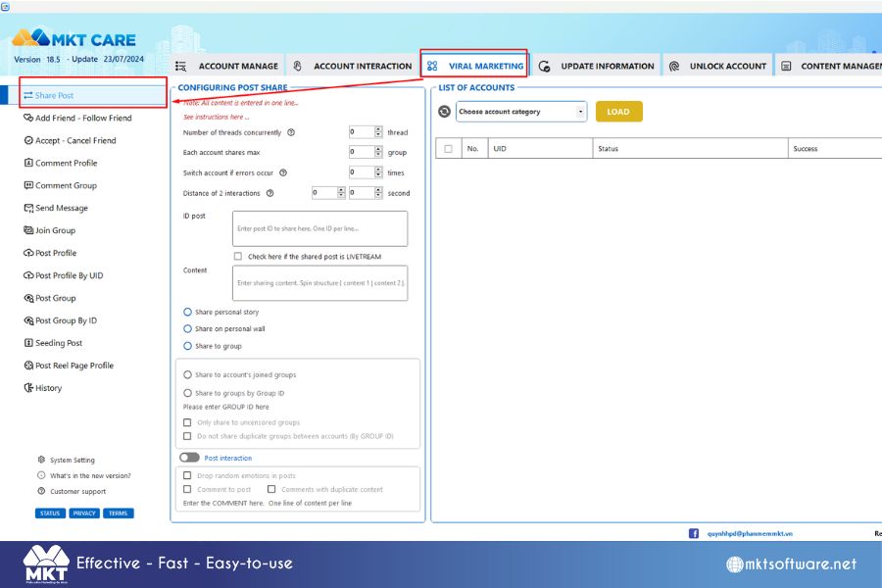
Task: Click inside the ID post text box
Action: tap(320, 228)
